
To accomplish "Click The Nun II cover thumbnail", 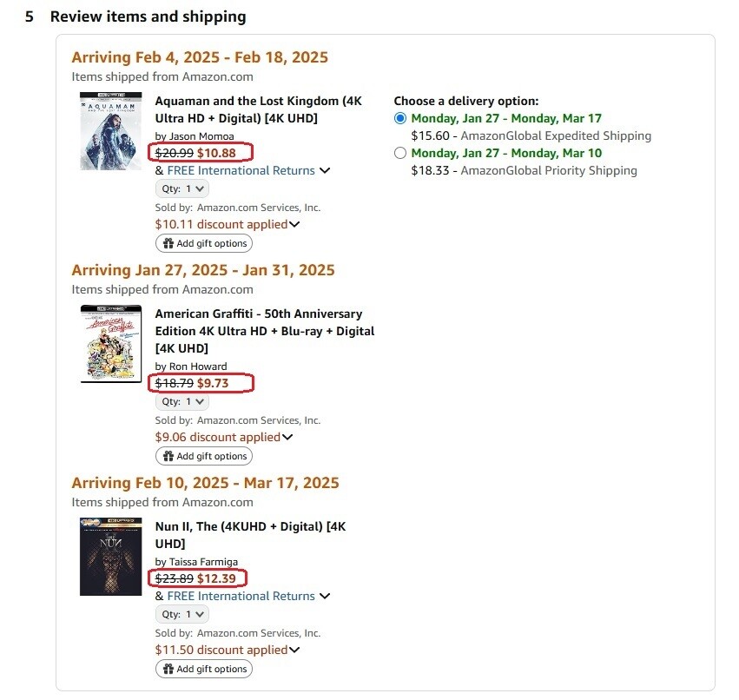I will point(110,557).
